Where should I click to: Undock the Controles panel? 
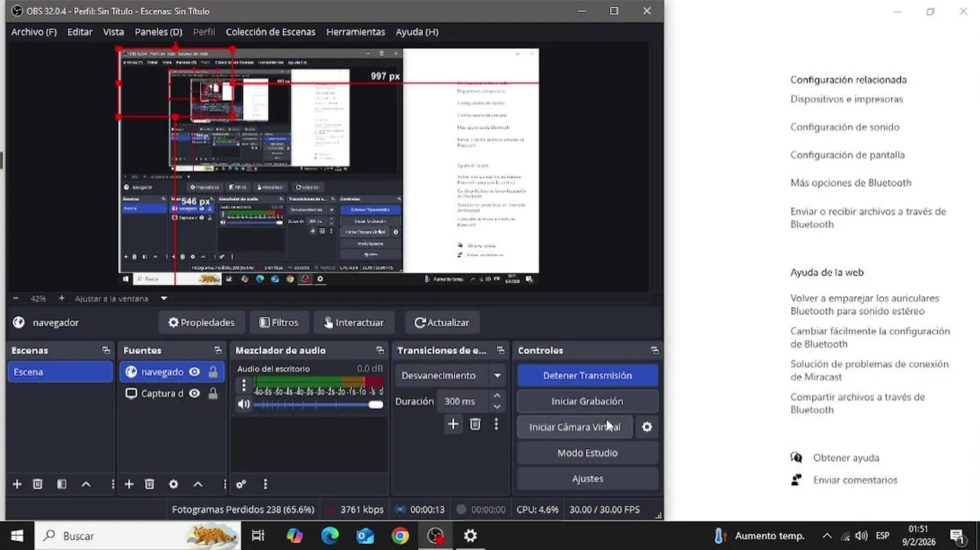click(x=654, y=351)
